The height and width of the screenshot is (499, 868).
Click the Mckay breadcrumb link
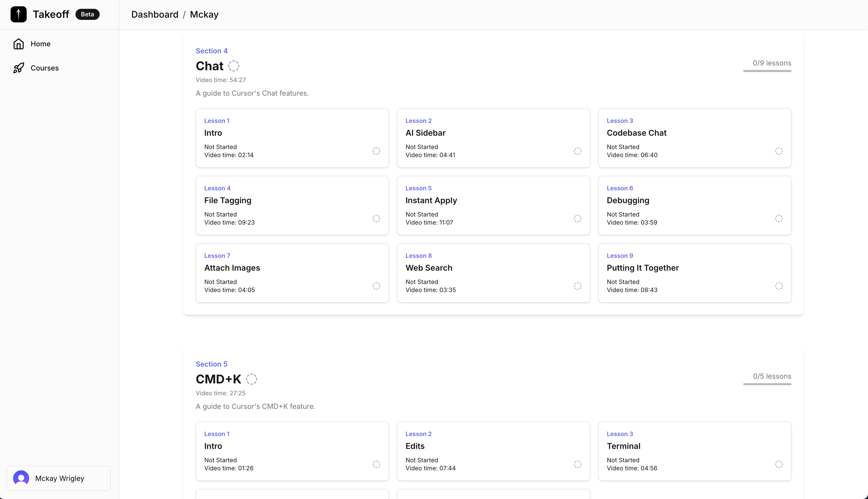point(204,14)
